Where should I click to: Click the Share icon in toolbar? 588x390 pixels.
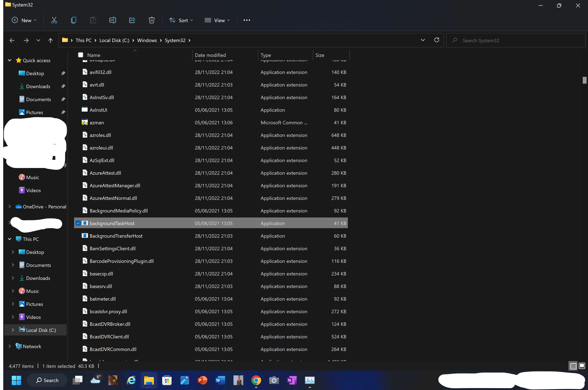132,20
